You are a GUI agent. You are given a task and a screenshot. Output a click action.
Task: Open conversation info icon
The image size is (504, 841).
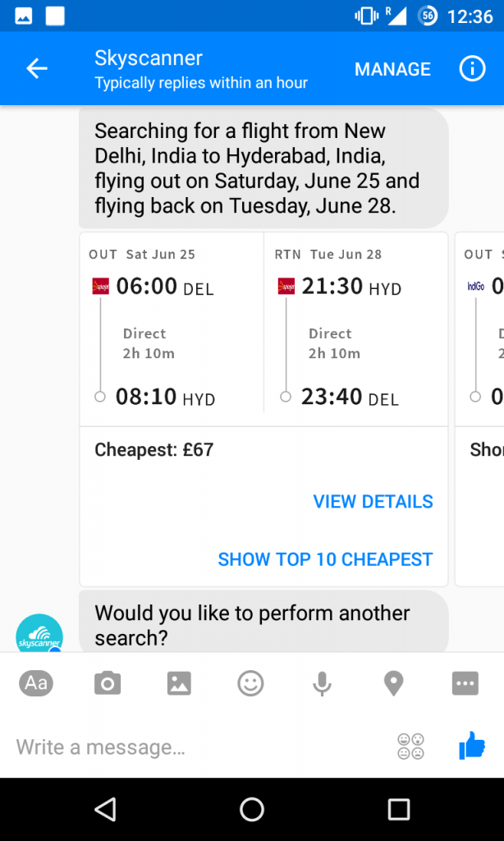point(472,69)
